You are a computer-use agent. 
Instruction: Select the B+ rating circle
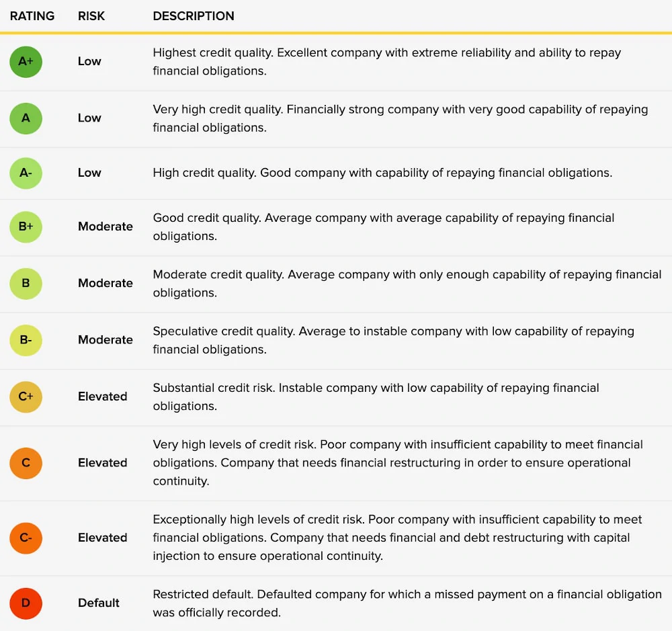26,226
